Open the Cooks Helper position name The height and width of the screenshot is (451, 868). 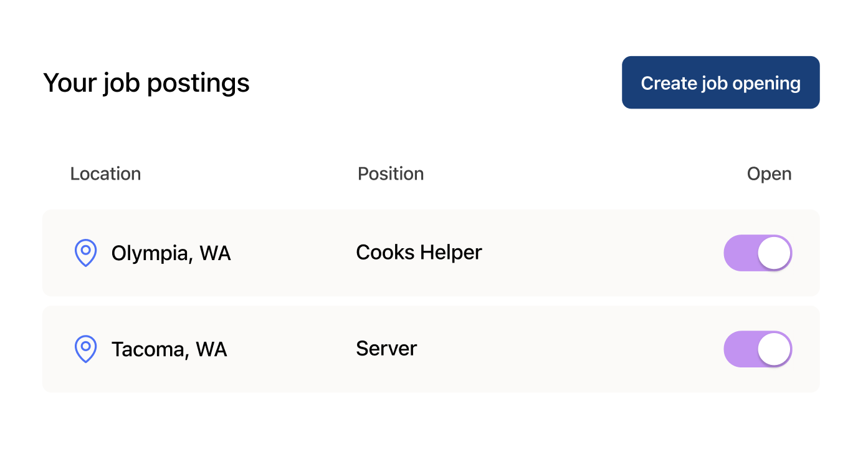click(419, 253)
